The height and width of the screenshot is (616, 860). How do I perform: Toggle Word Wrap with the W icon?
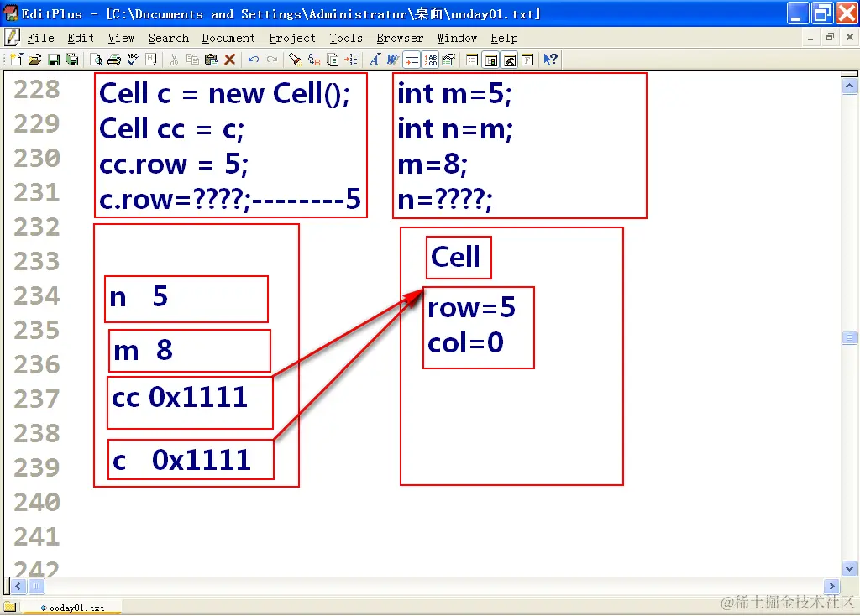pos(393,60)
